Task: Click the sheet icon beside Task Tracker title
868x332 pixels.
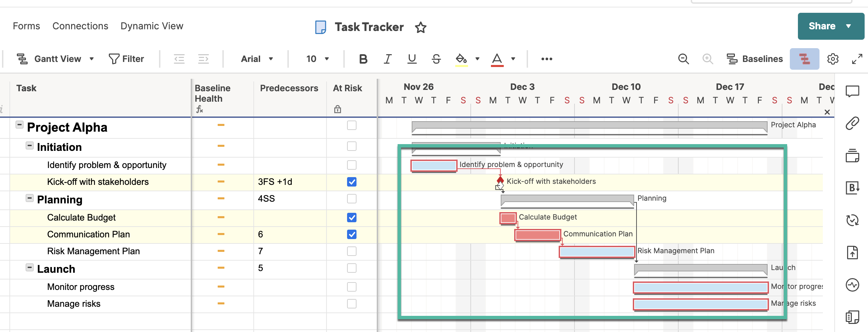Action: (x=320, y=27)
